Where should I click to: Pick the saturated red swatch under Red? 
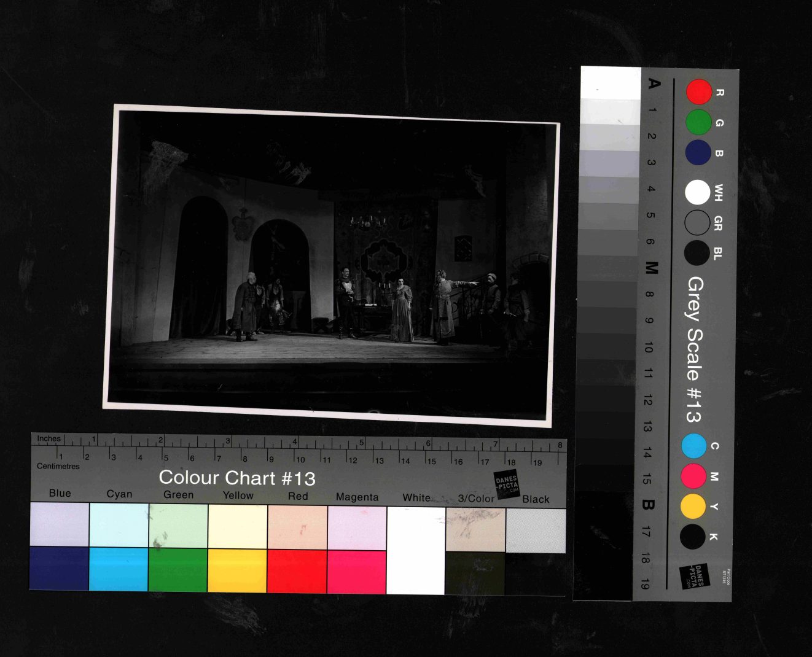(297, 571)
